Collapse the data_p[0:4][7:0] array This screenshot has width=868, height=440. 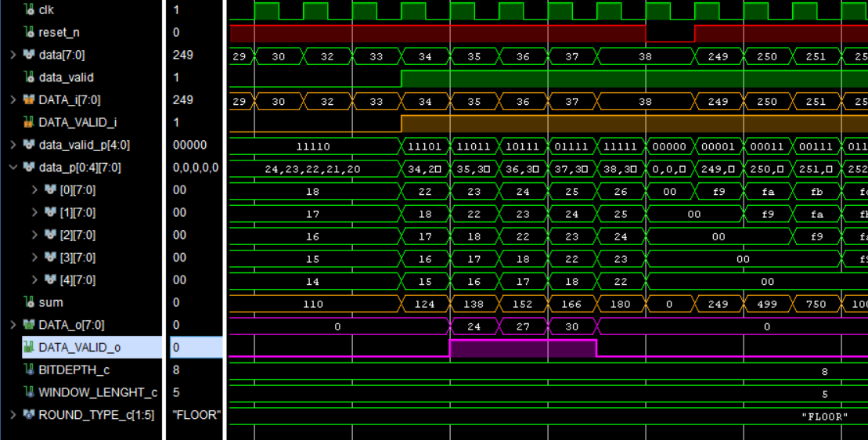pos(13,168)
